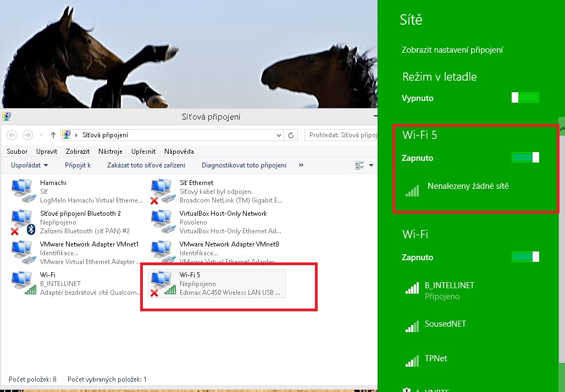Open the Nápověda menu
565x392 pixels.
pyautogui.click(x=179, y=152)
